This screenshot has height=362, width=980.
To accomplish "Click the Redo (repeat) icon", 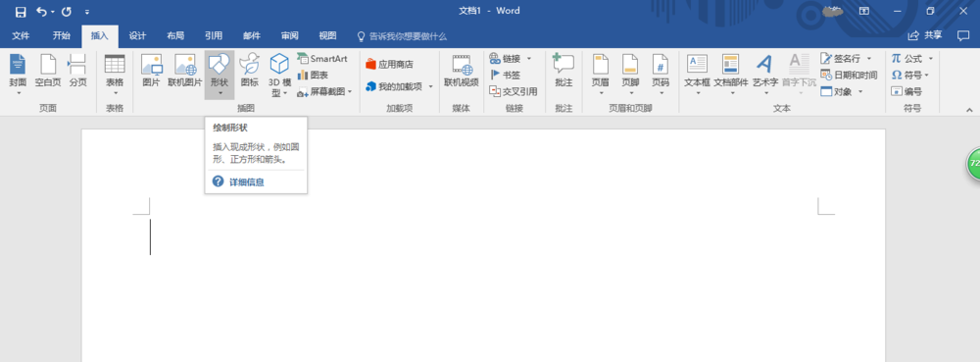I will tap(67, 11).
